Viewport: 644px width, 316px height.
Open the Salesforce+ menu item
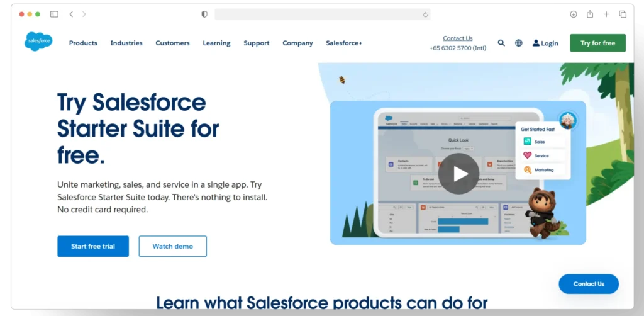344,43
